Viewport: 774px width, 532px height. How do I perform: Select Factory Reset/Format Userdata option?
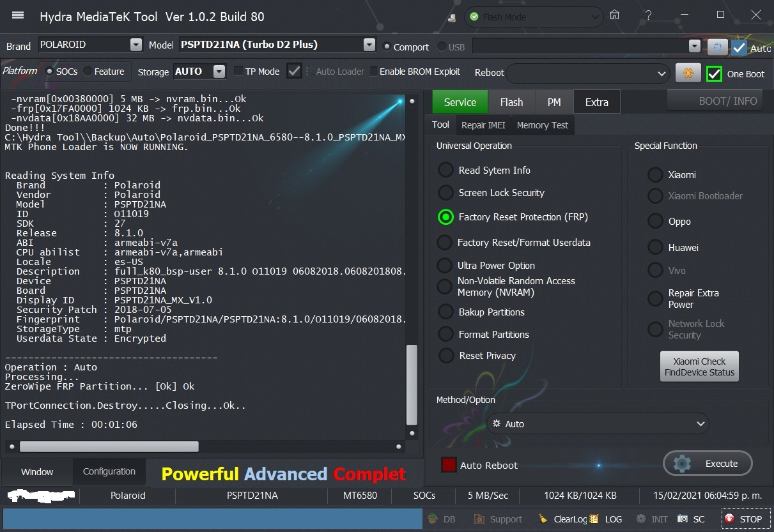[444, 243]
